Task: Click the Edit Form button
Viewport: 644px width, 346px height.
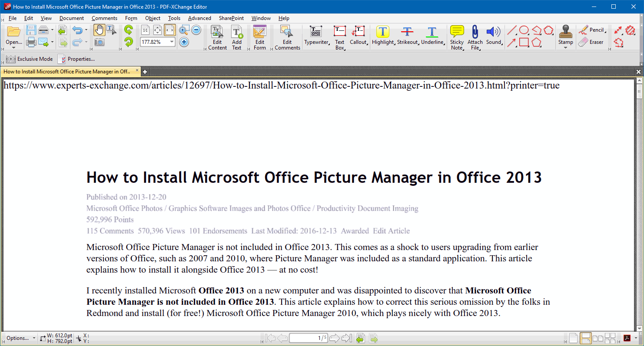Action: [260, 38]
